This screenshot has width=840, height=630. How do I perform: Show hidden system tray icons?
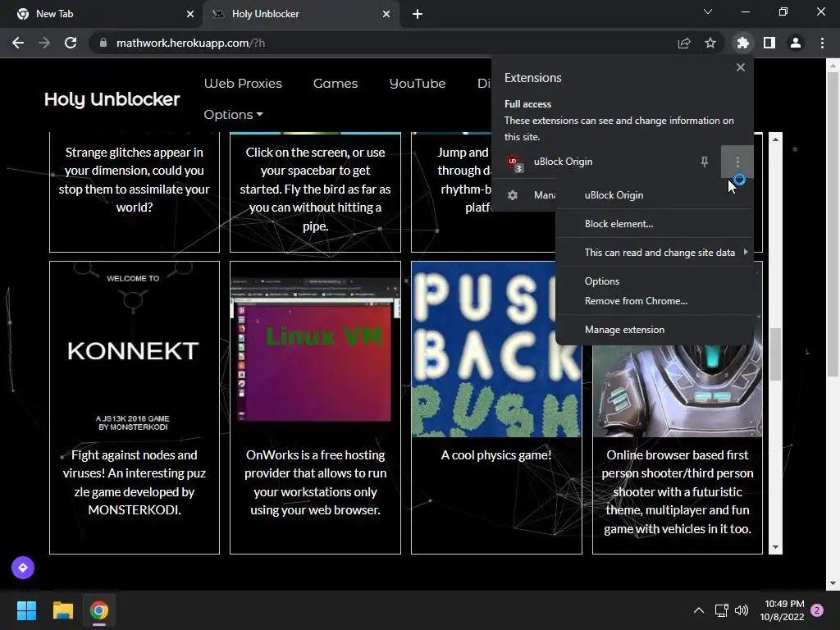click(699, 610)
